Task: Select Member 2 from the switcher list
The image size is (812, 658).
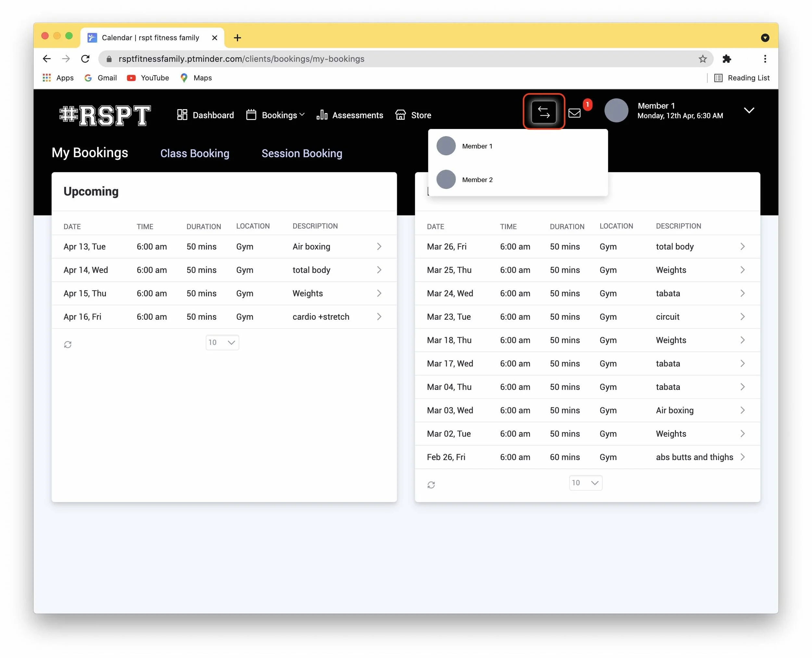Action: [477, 180]
